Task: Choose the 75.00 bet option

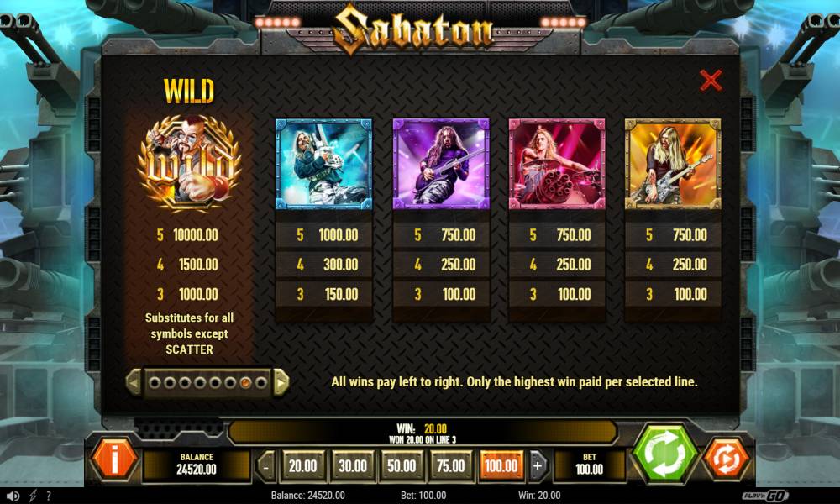Action: (451, 466)
